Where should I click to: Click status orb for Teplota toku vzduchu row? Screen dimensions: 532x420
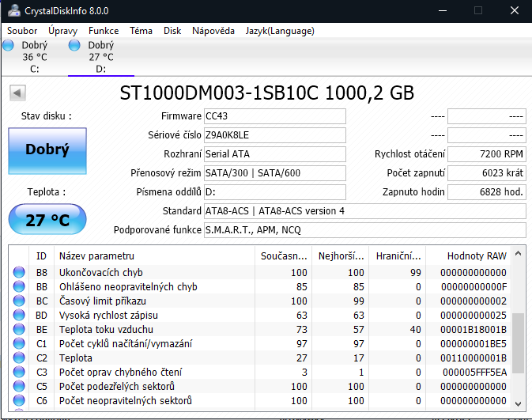point(19,330)
